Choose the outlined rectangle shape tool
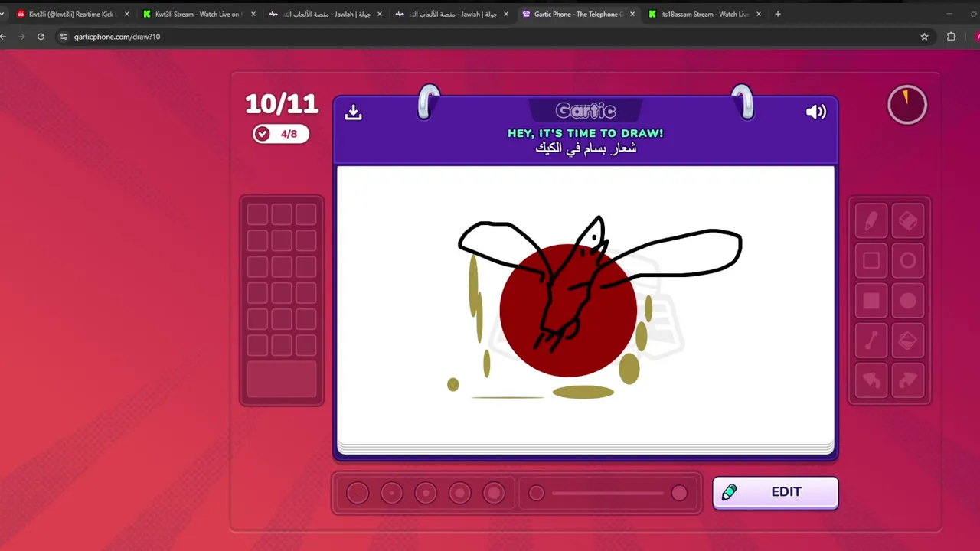Screen dimensions: 980x551 click(x=871, y=261)
